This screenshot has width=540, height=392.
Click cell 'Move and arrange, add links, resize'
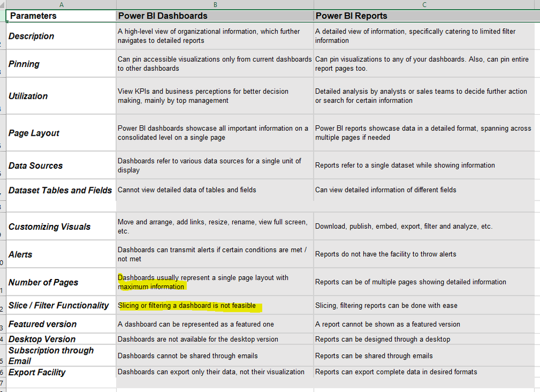215,227
